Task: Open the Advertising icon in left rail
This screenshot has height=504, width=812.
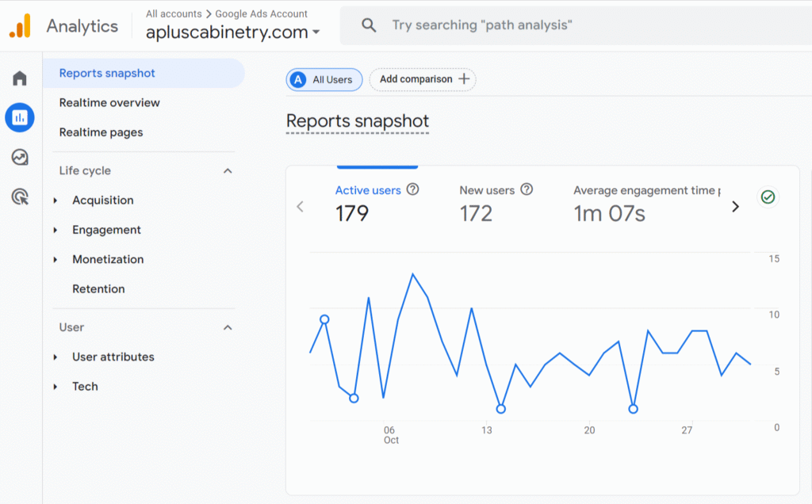Action: 20,197
